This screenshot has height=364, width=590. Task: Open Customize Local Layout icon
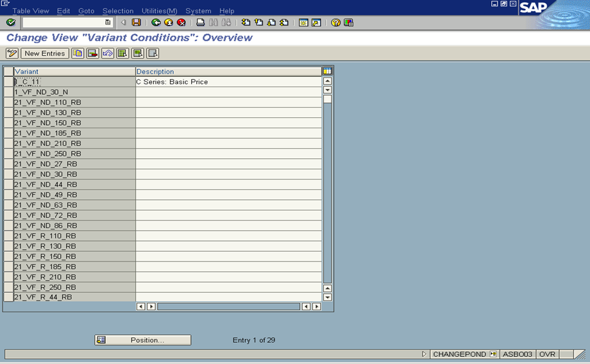(x=348, y=22)
